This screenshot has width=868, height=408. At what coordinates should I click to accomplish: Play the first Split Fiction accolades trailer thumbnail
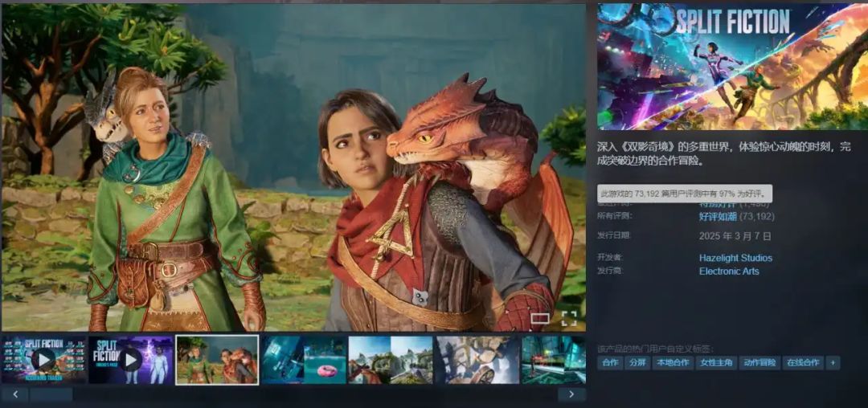[44, 360]
